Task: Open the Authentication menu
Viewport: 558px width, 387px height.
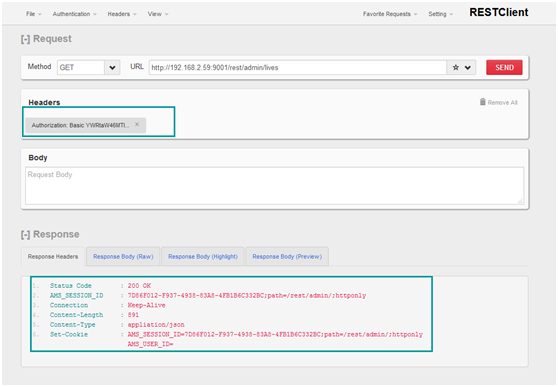Action: click(74, 14)
